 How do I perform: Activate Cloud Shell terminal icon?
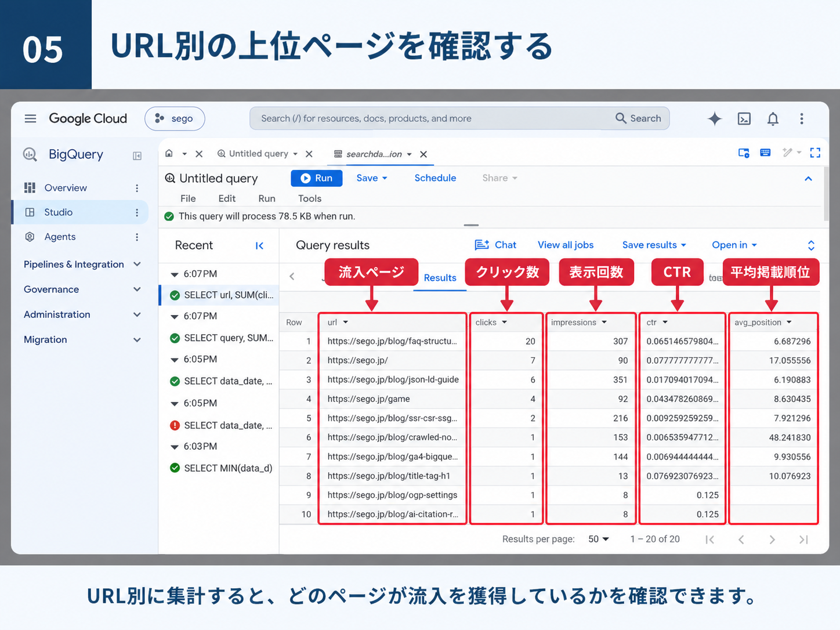click(744, 119)
